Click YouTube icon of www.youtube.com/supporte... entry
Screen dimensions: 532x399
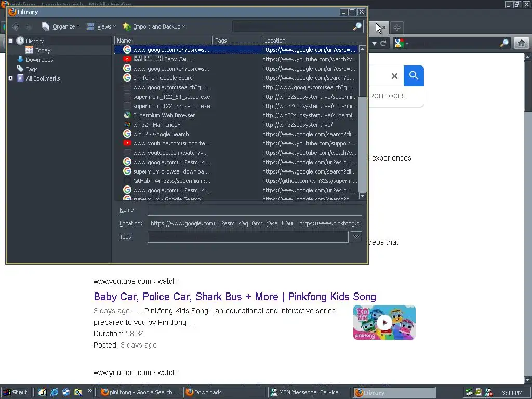[x=127, y=143]
